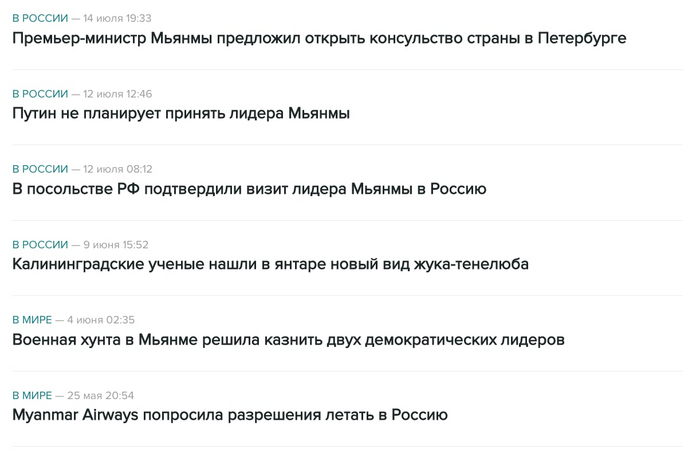This screenshot has height=453, width=700.
Task: Click 'В России' category above the consulate headline
Action: click(x=40, y=18)
